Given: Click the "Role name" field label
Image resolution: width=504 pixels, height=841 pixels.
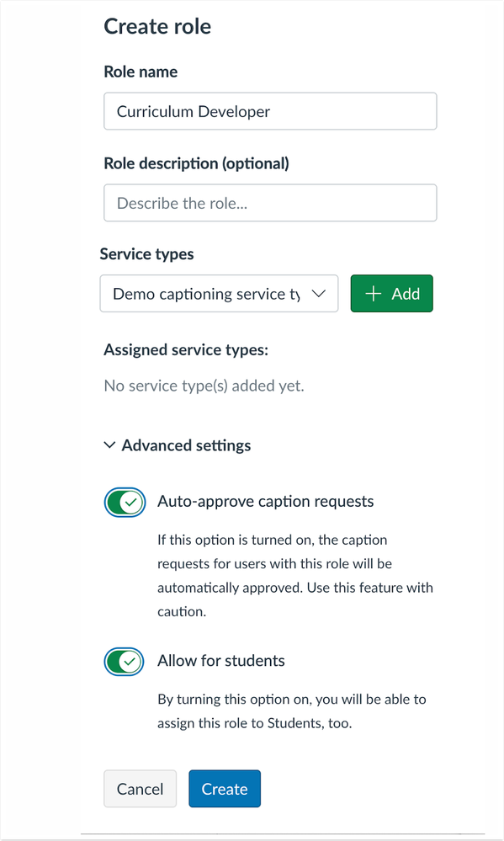Looking at the screenshot, I should 141,72.
